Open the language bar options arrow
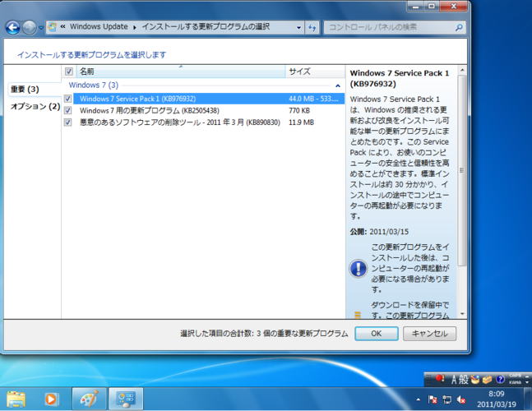Viewport: 532px width, 411px height. (x=527, y=382)
